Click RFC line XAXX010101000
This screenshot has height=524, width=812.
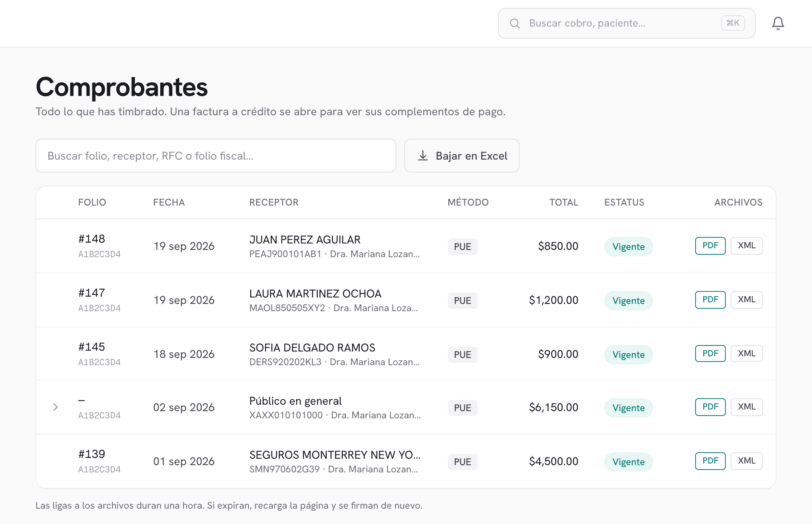coord(335,415)
